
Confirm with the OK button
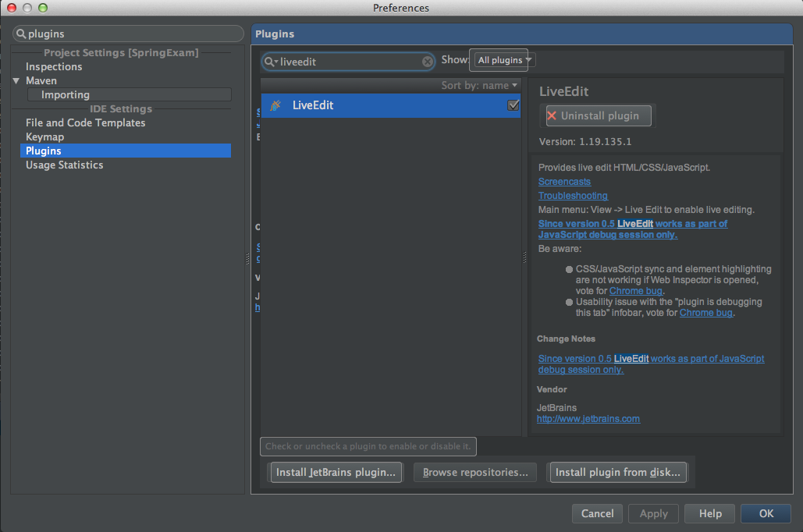click(x=766, y=513)
